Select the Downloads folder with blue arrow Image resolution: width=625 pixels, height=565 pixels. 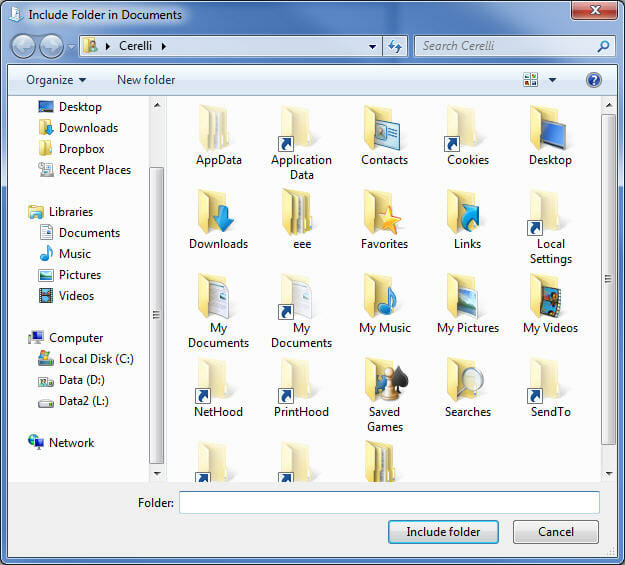pyautogui.click(x=218, y=219)
